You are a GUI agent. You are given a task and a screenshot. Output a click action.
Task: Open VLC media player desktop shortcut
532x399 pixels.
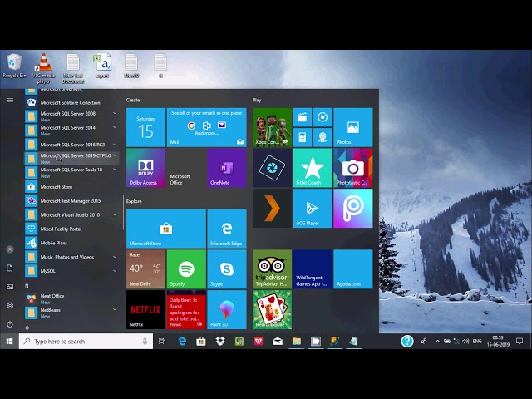[x=43, y=68]
